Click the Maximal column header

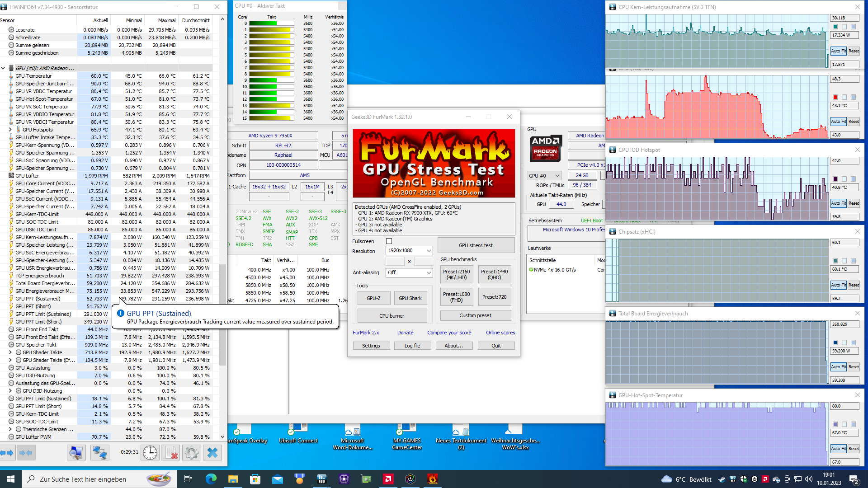(x=166, y=20)
